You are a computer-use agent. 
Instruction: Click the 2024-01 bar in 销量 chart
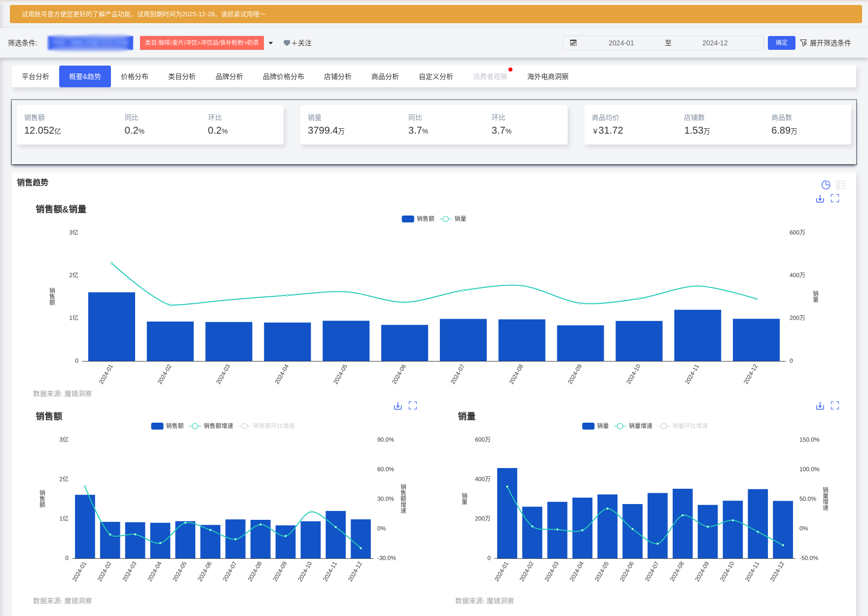(x=507, y=513)
